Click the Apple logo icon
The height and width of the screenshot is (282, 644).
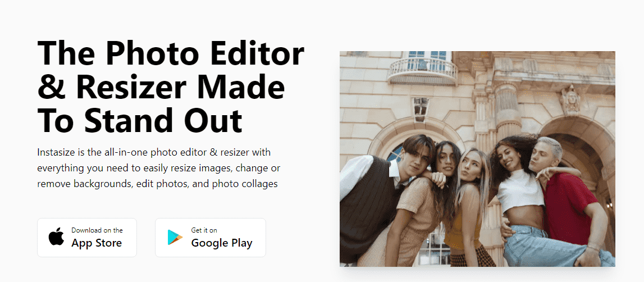click(x=56, y=238)
